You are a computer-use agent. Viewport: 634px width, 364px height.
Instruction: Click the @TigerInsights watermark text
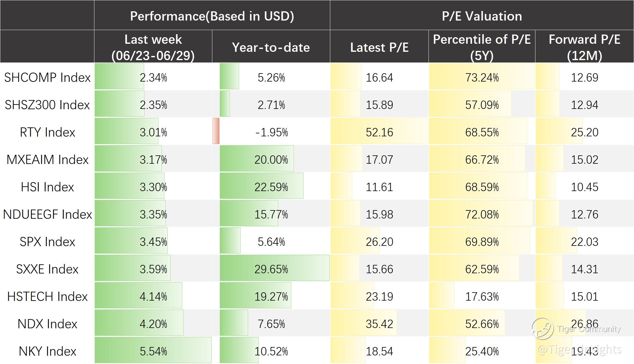pyautogui.click(x=579, y=349)
